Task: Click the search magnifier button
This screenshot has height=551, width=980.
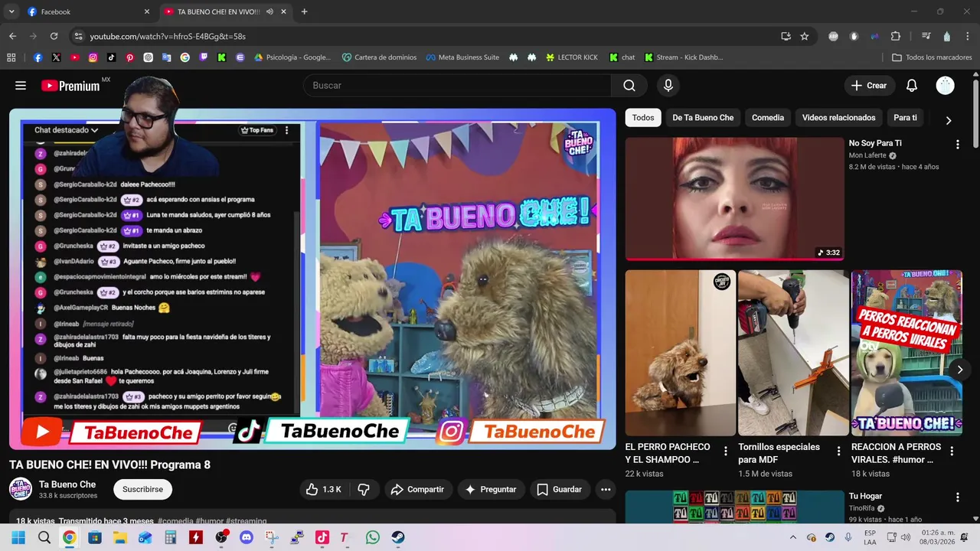Action: point(629,86)
